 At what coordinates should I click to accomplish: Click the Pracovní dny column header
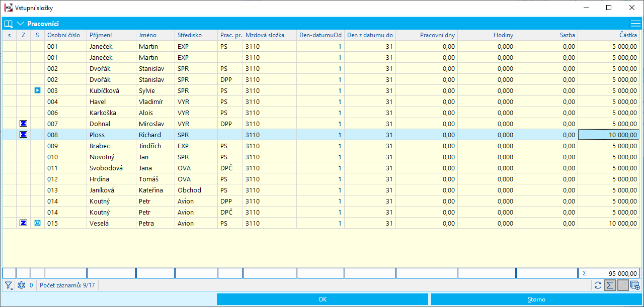(427, 35)
